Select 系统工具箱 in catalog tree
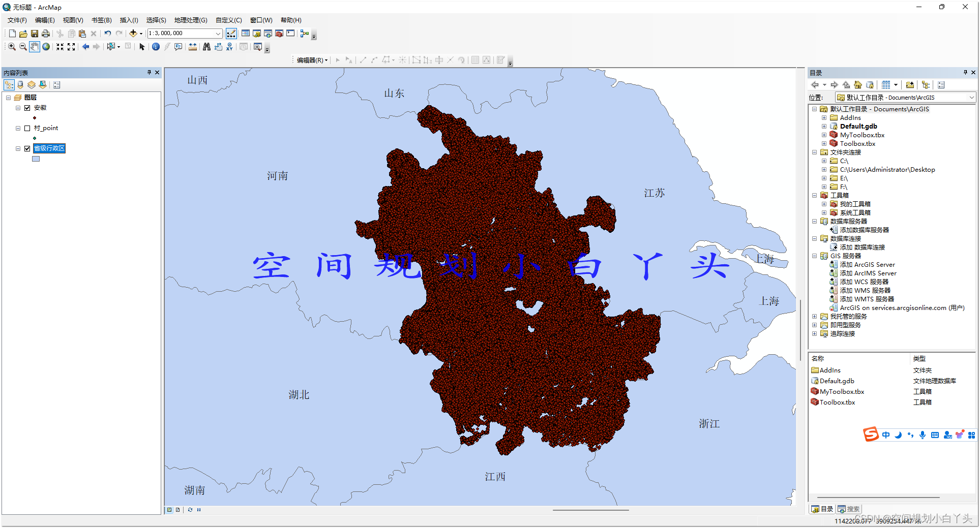980x528 pixels. coord(855,213)
